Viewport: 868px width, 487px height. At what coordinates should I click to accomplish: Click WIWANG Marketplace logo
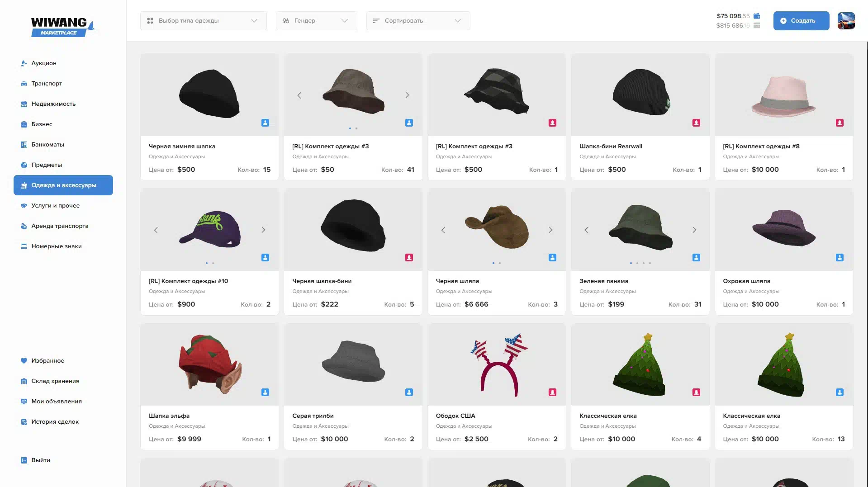click(62, 27)
